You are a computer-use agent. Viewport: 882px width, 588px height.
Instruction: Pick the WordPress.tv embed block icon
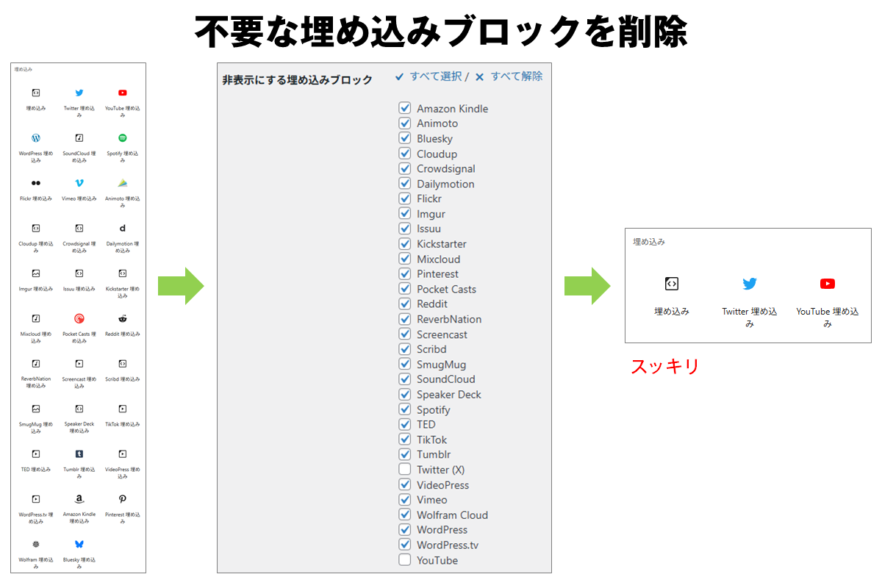36,499
